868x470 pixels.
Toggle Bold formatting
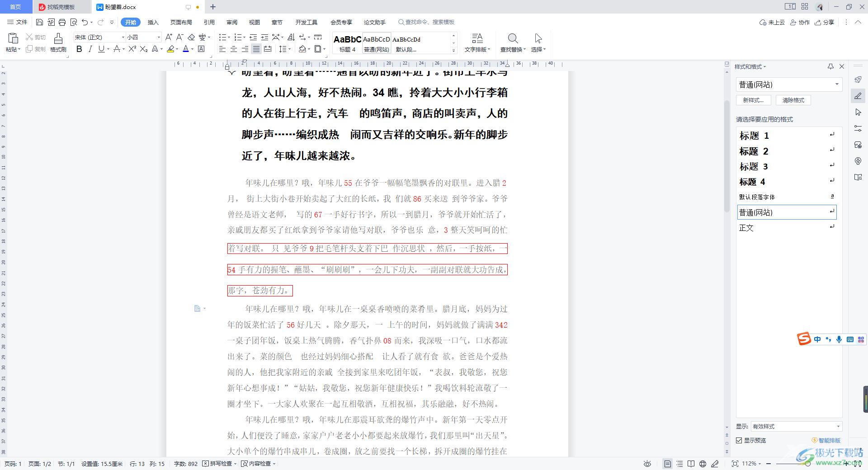click(79, 49)
